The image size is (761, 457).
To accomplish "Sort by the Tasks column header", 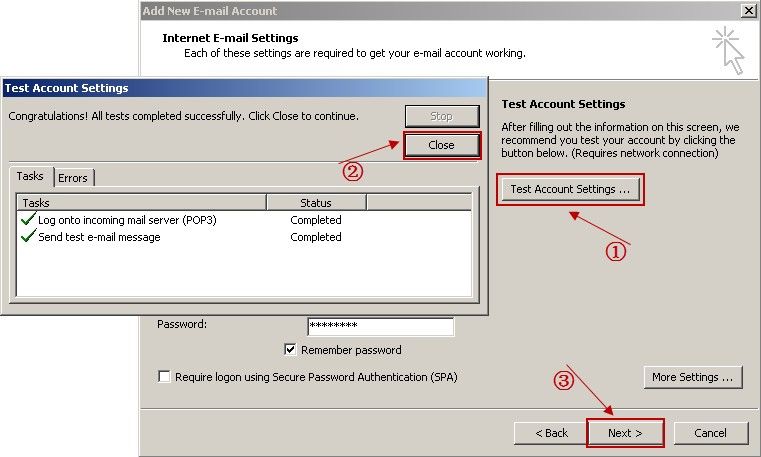I will coord(140,203).
